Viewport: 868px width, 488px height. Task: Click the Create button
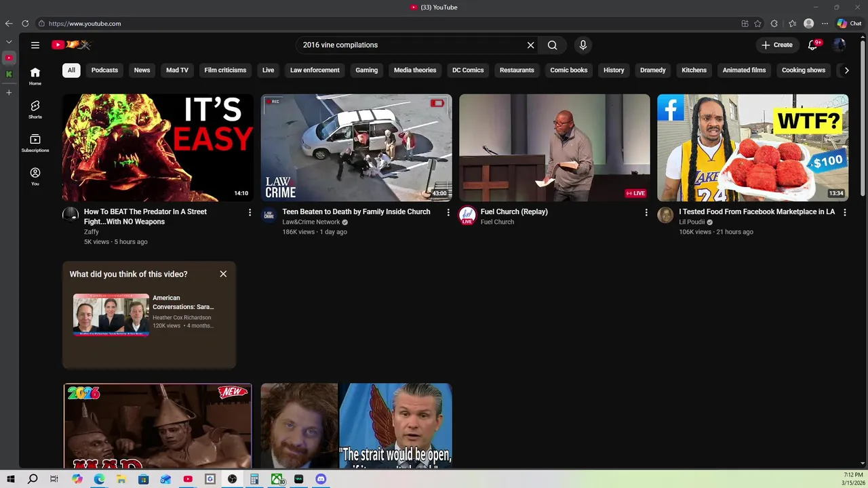click(x=776, y=45)
